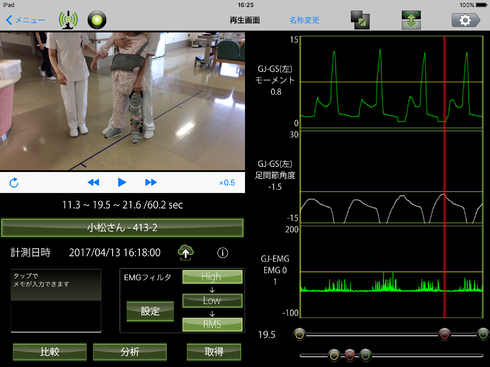This screenshot has width=490, height=367.
Task: Open the 小松さん - 413-2 data selector
Action: (x=122, y=228)
